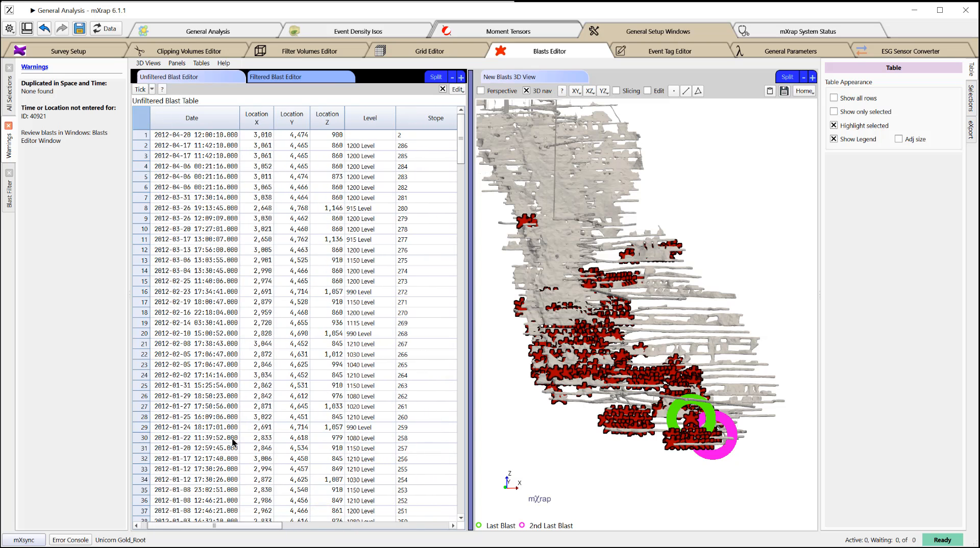Screen dimensions: 980x548
Task: Click the plus button beside blast editor Split
Action: coord(461,77)
